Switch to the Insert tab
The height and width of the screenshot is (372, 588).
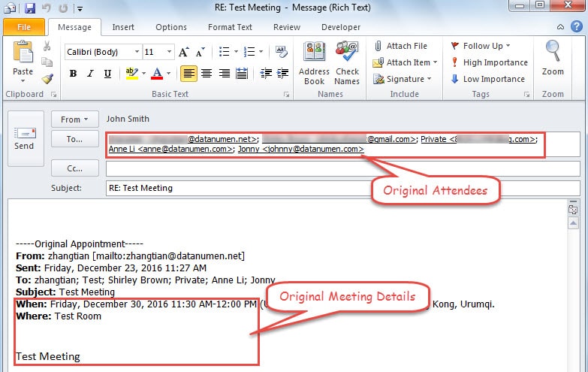coord(123,27)
